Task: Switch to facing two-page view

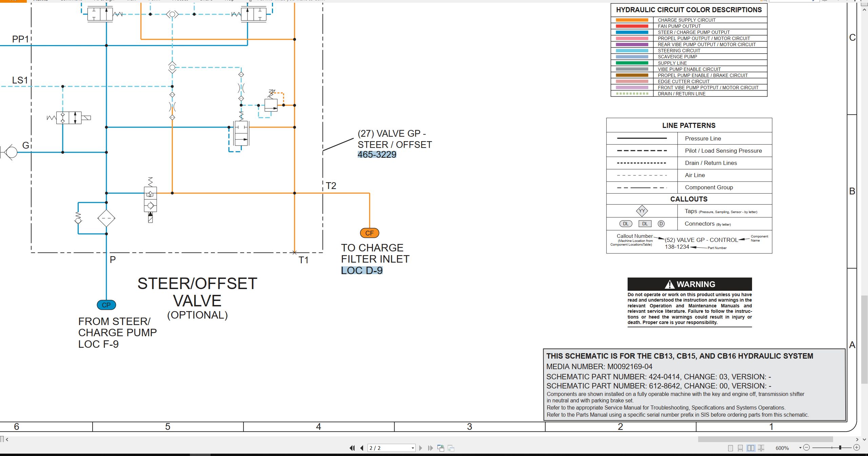Action: [751, 448]
